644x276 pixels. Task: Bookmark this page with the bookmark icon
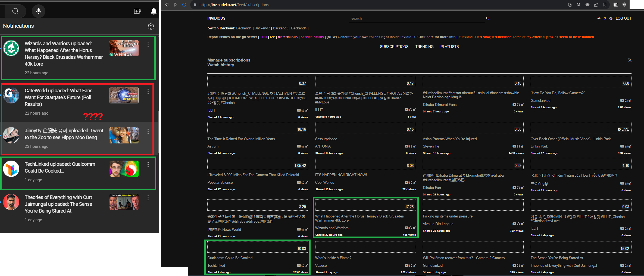point(605,5)
